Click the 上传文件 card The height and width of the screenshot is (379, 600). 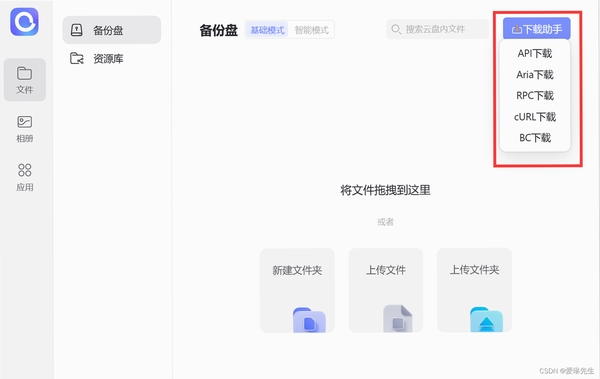click(386, 291)
